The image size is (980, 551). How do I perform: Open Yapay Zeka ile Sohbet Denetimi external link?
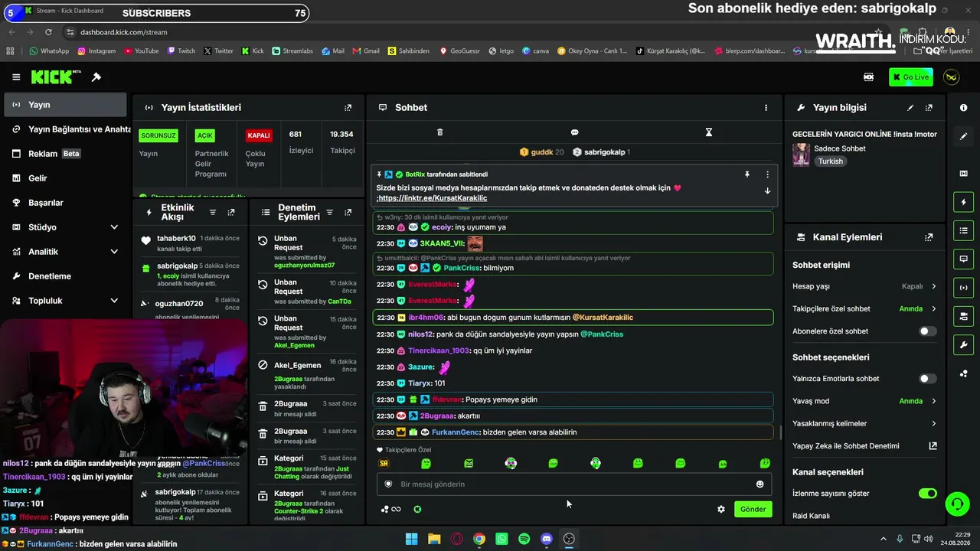(x=933, y=446)
